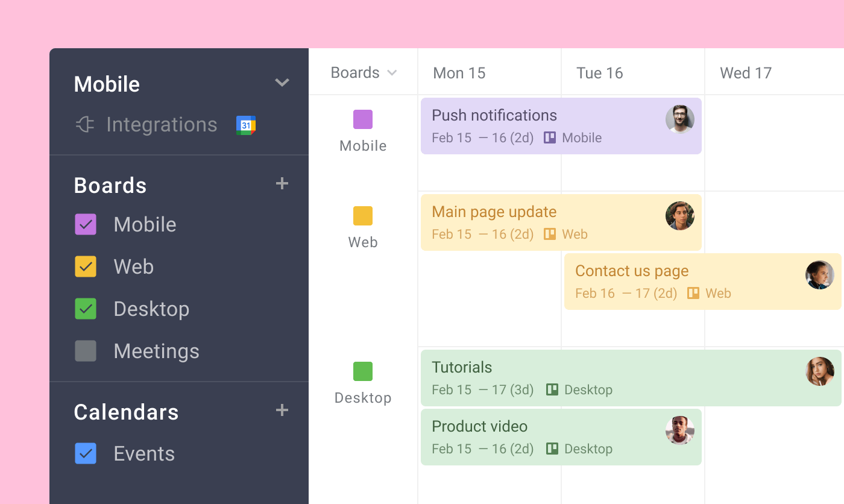Click the avatar on Product video card
844x504 pixels.
[680, 432]
